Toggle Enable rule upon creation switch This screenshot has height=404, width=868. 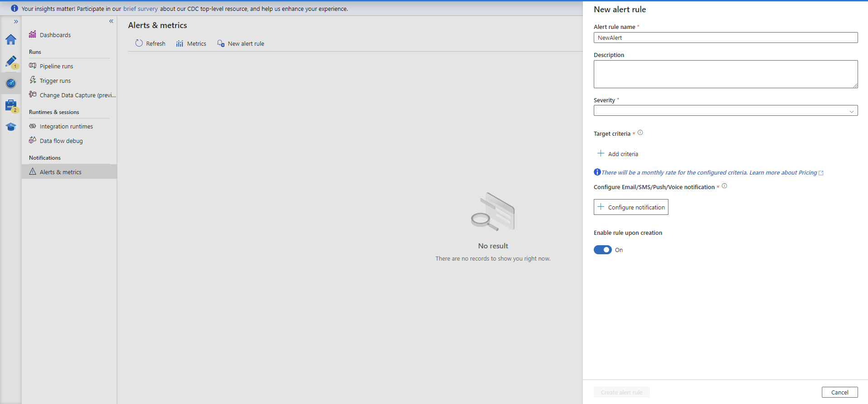tap(602, 250)
